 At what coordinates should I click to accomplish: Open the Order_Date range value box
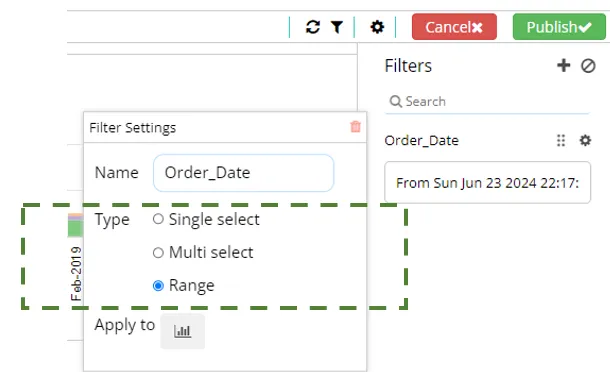(487, 182)
